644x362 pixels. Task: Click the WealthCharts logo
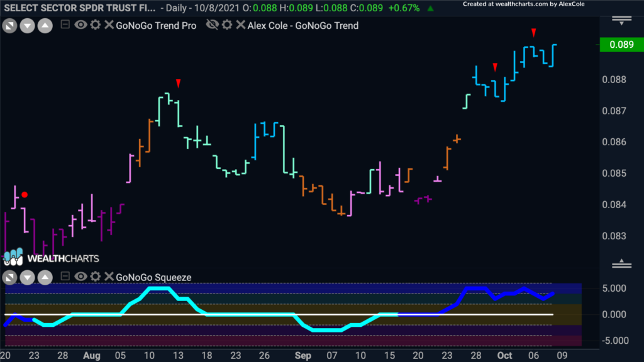tap(52, 258)
